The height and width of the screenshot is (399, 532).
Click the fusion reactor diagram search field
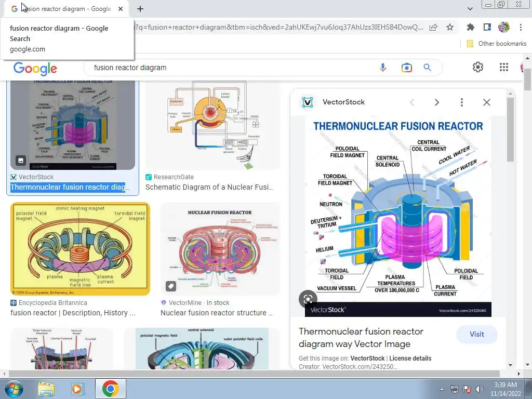[234, 68]
